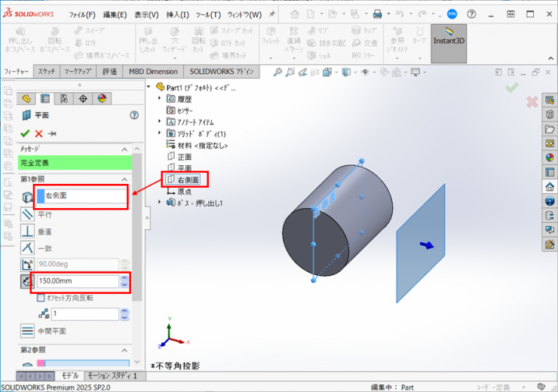The height and width of the screenshot is (392, 558).
Task: Toggle the 中間平面 (mid plane) option
Action: point(27,331)
